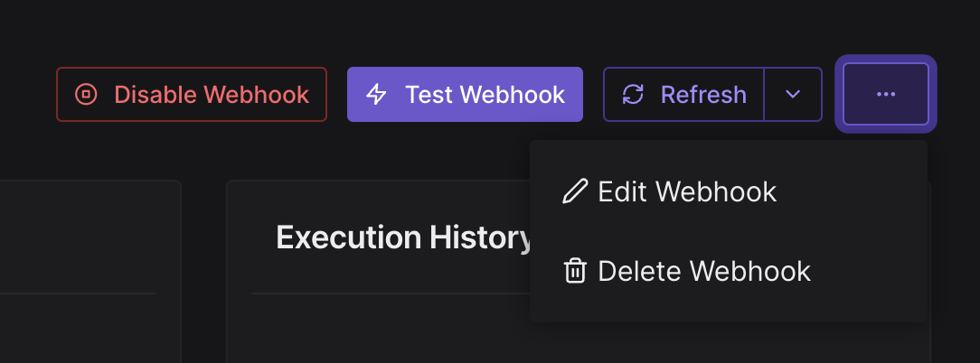Select the partially visible left card panel
Image resolution: width=980 pixels, height=363 pixels.
point(90,272)
